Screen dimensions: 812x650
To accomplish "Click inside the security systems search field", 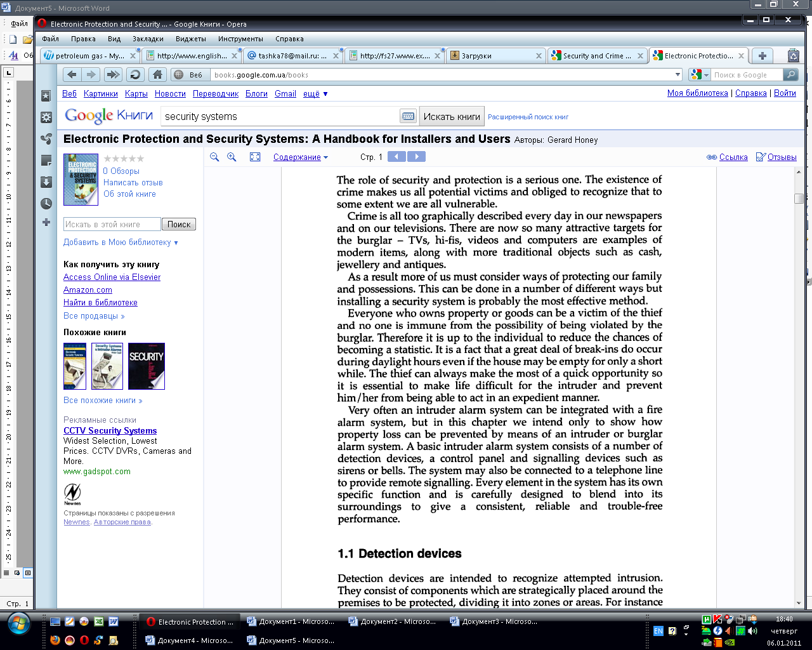I will [x=279, y=116].
